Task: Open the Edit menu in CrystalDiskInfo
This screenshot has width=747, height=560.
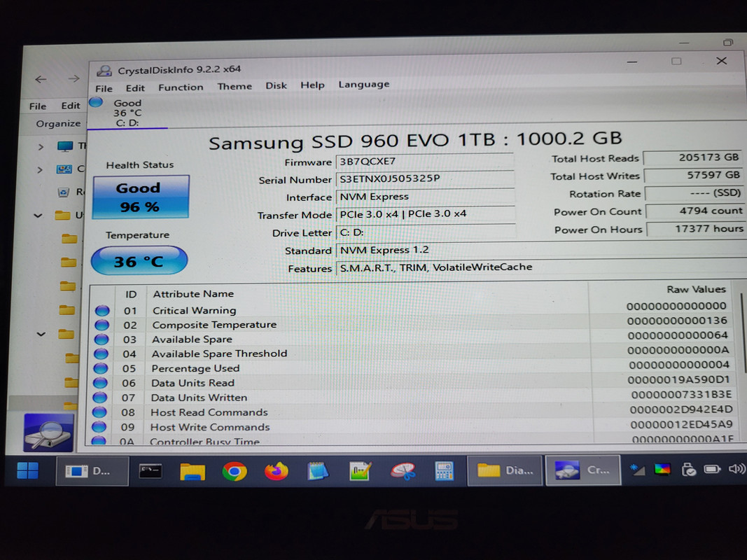Action: click(135, 88)
